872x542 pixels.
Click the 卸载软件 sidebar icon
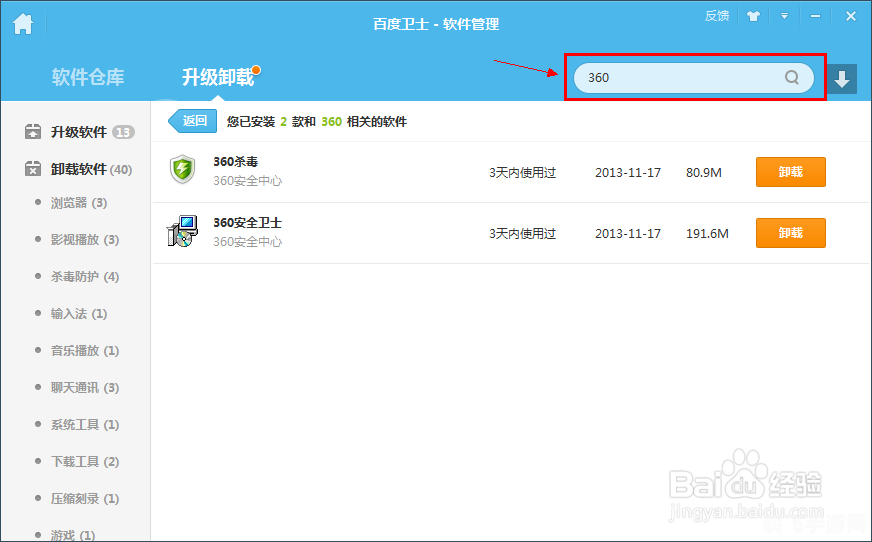click(x=33, y=168)
